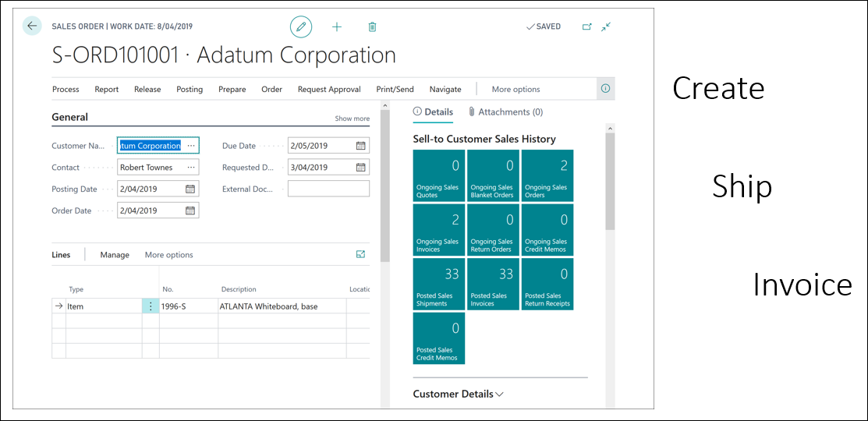The image size is (868, 421).
Task: Expand Lines part to full view
Action: click(361, 254)
